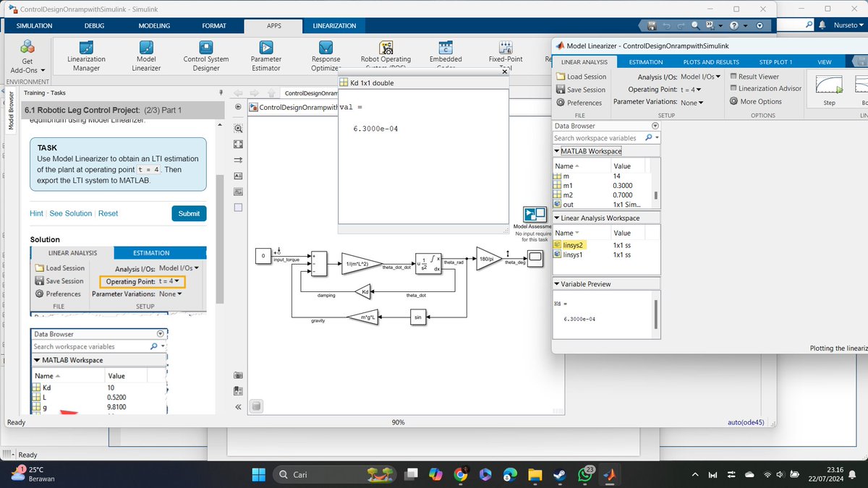Click the Reset link
868x488 pixels.
[108, 213]
